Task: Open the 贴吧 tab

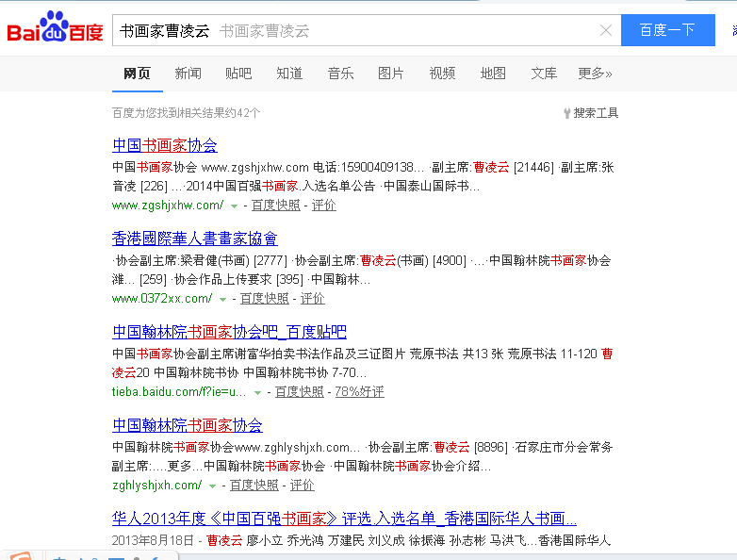Action: 238,74
